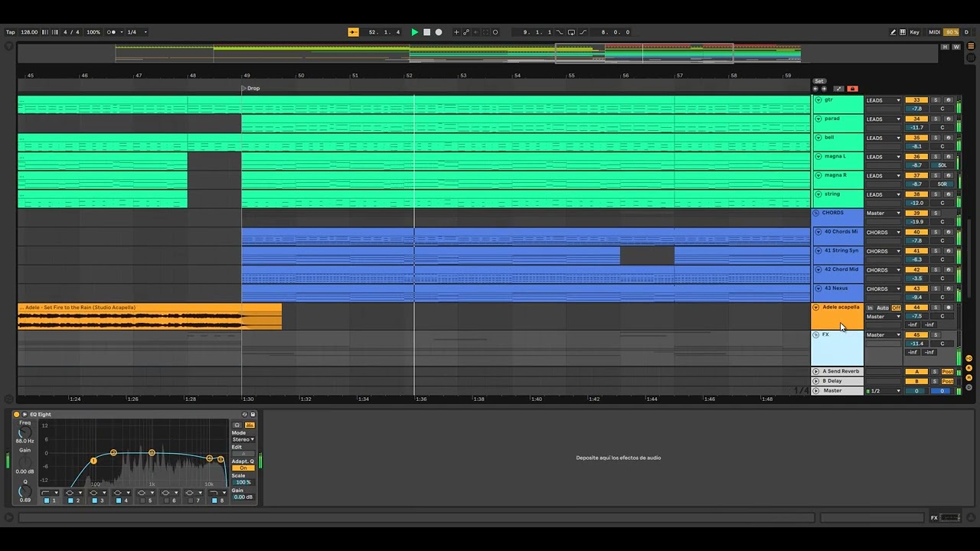Toggle the I-O section show button
The width and height of the screenshot is (980, 551).
tap(969, 358)
